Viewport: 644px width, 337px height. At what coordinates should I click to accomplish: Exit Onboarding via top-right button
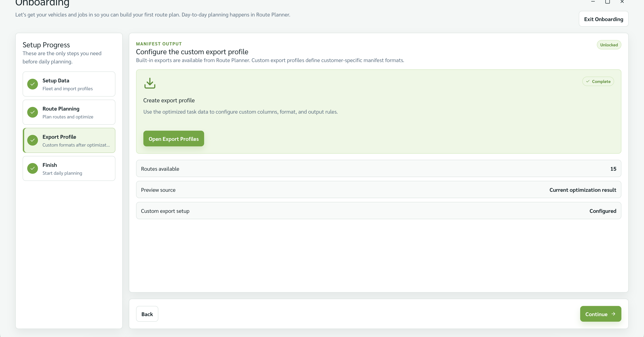pyautogui.click(x=604, y=19)
